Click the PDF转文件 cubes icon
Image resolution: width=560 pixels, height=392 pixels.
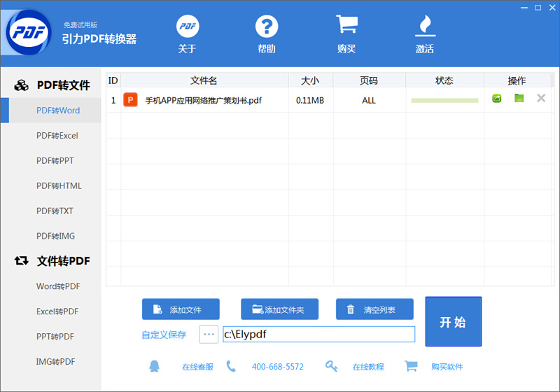coord(22,85)
